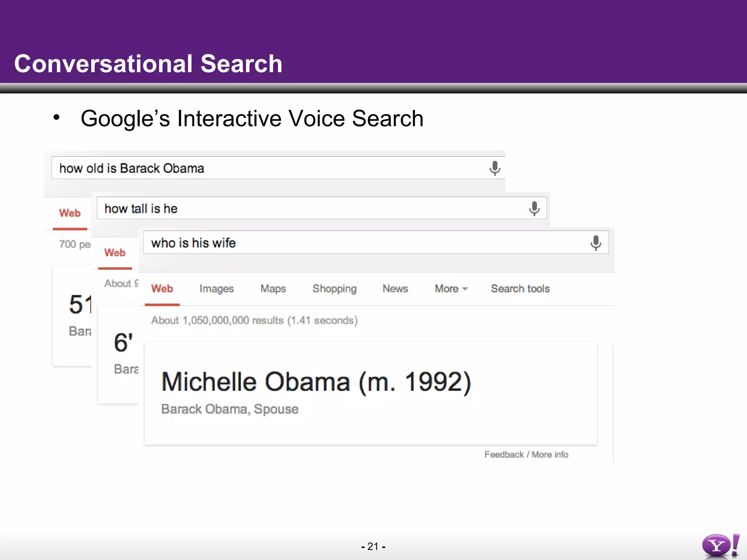Click the 'Michelle Obama (m. 1992)' answer text

(316, 382)
